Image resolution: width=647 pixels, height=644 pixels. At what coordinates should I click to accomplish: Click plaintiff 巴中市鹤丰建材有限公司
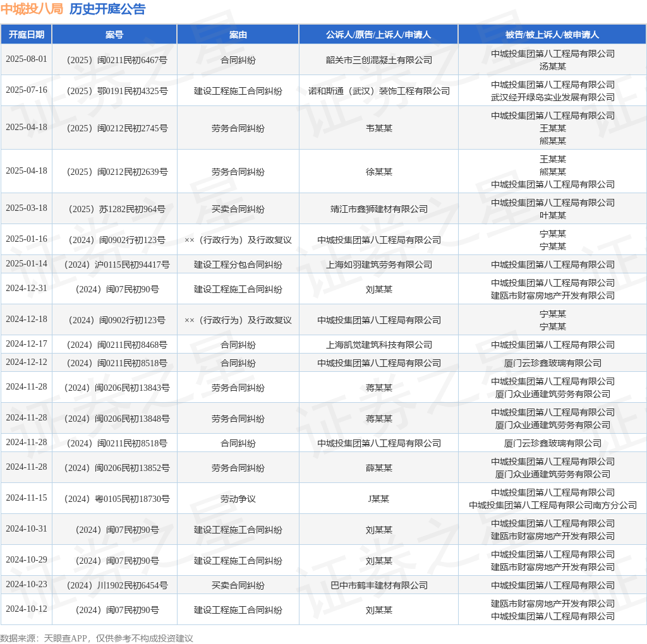(379, 585)
